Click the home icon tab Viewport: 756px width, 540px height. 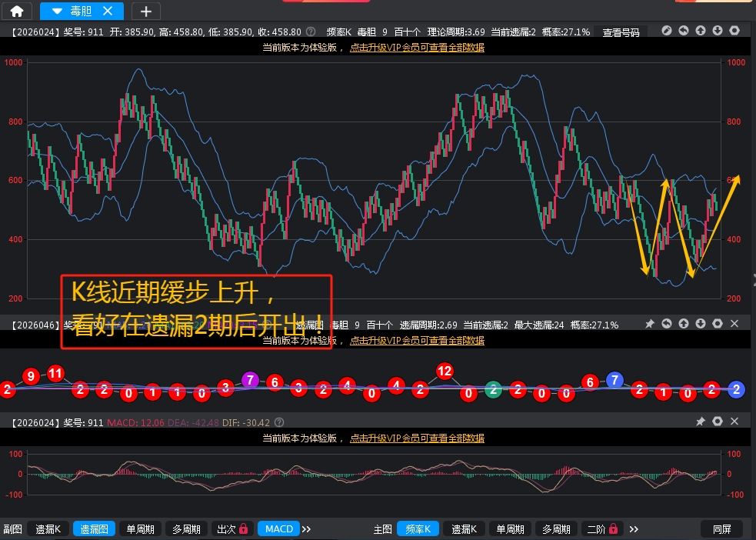click(x=16, y=11)
